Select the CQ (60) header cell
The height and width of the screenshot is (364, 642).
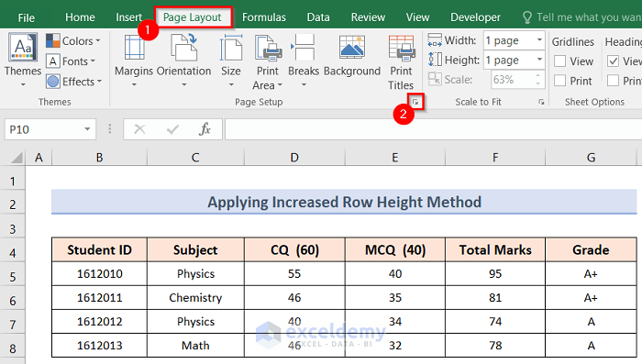tap(294, 249)
